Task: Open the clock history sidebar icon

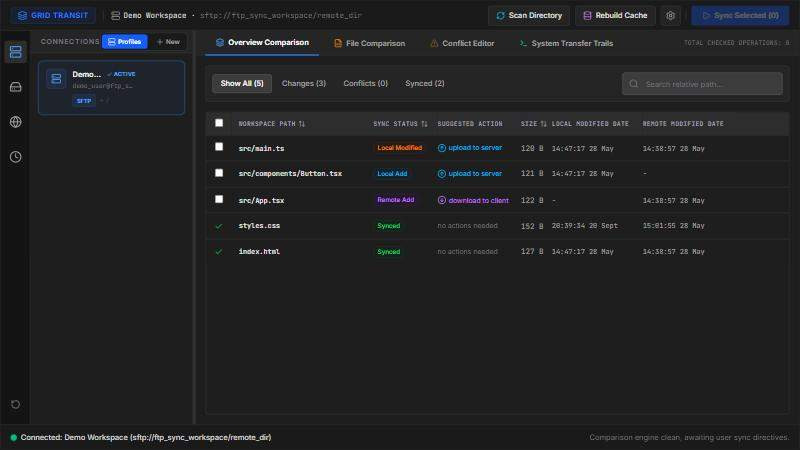Action: click(15, 157)
